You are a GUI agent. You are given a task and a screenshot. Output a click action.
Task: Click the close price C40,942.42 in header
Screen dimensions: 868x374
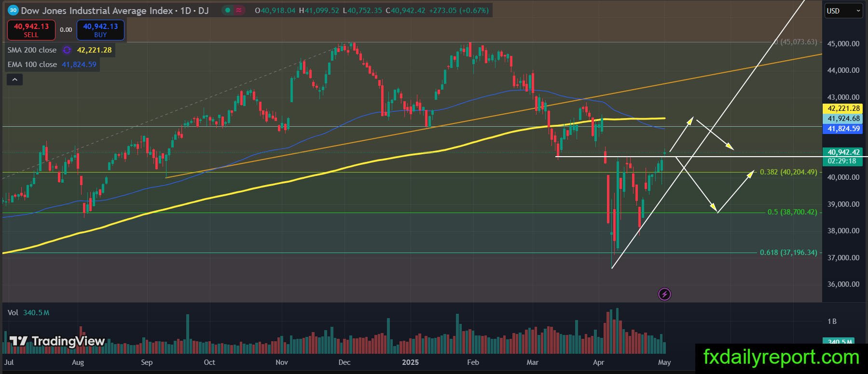click(x=405, y=10)
